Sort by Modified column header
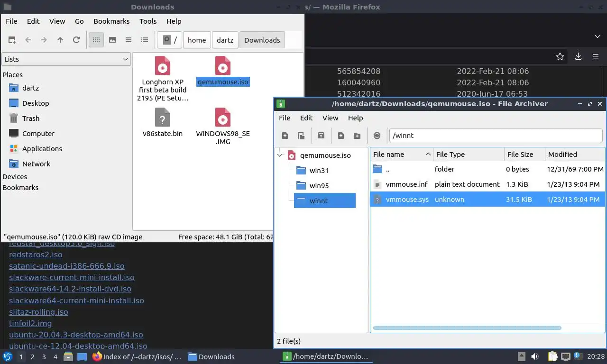The width and height of the screenshot is (607, 364). point(575,155)
